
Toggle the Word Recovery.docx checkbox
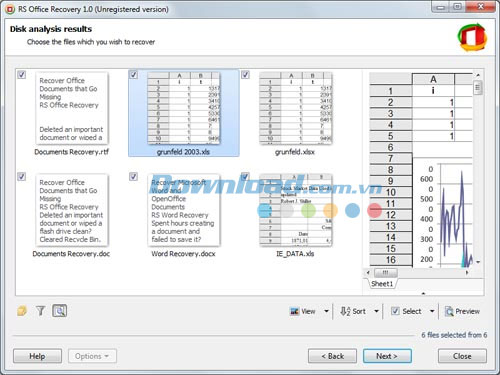click(133, 176)
